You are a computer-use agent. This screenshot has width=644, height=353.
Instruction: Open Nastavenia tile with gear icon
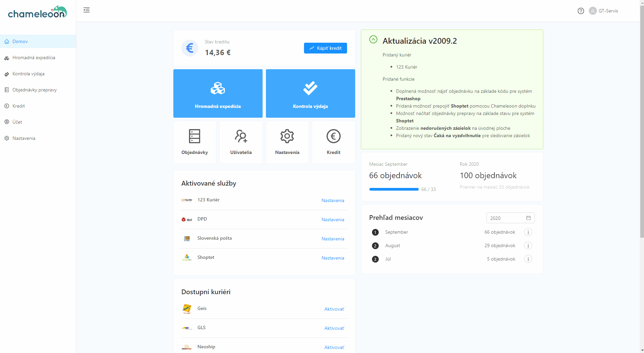pos(287,142)
